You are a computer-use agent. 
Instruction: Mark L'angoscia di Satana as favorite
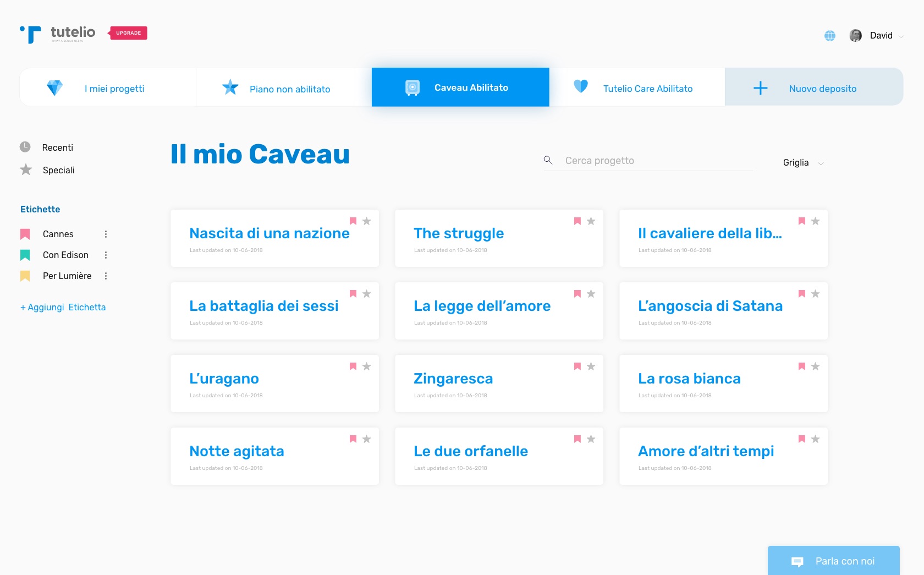coord(816,294)
